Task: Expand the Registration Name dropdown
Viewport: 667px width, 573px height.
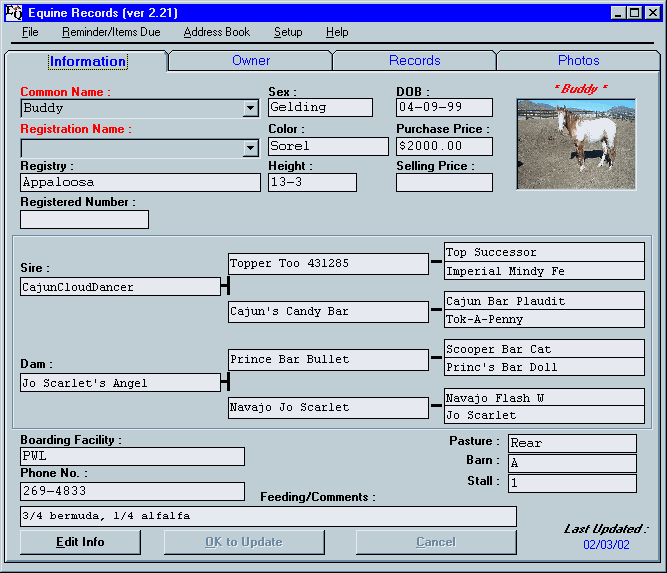Action: pyautogui.click(x=250, y=148)
